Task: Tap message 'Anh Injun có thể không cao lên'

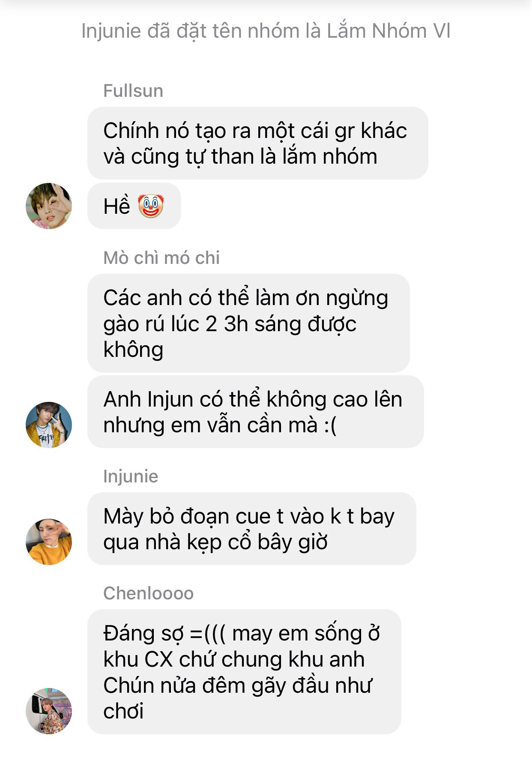Action: click(255, 412)
